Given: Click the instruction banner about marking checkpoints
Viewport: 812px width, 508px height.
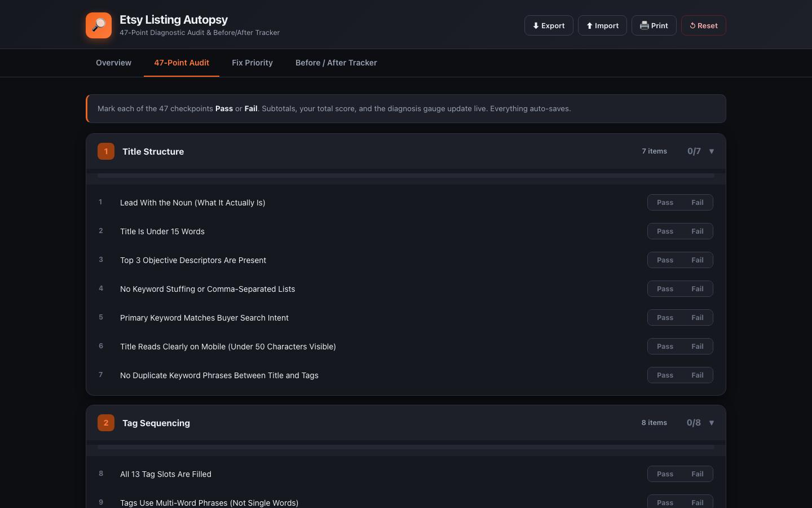Looking at the screenshot, I should 406,108.
